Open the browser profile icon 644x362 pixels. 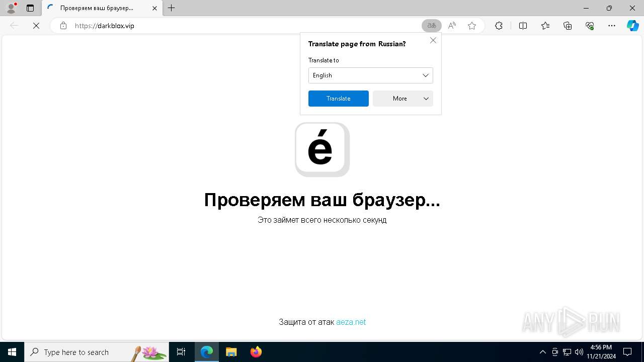coord(11,8)
